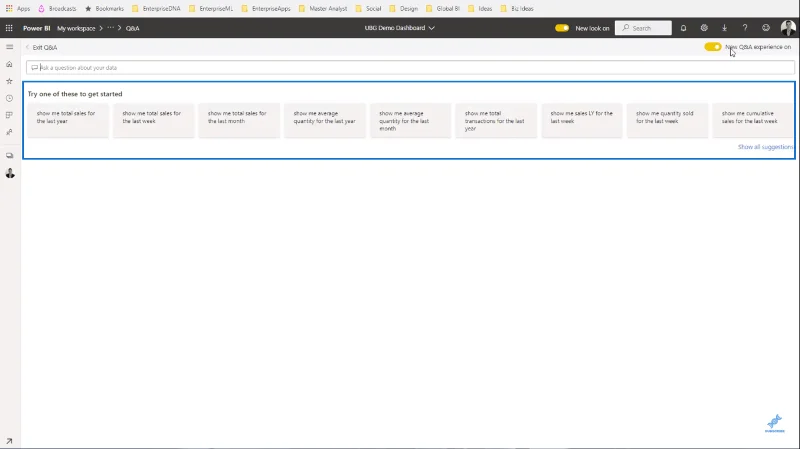Click the Apps grid in bookmarks bar

[x=18, y=9]
